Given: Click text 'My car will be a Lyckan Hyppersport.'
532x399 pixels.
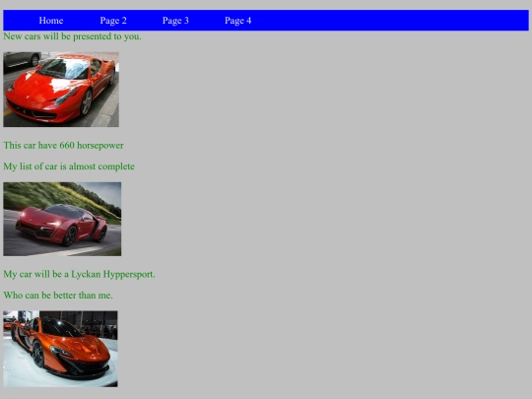Looking at the screenshot, I should [x=79, y=274].
